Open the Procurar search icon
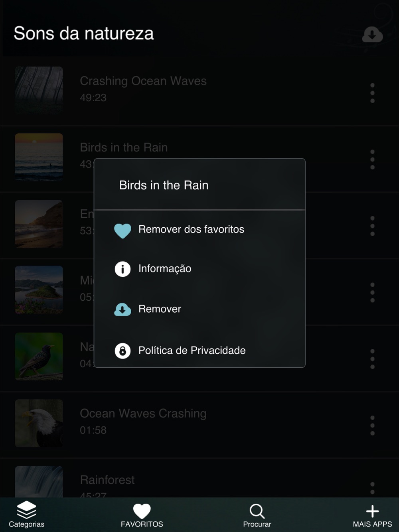 coord(257,511)
